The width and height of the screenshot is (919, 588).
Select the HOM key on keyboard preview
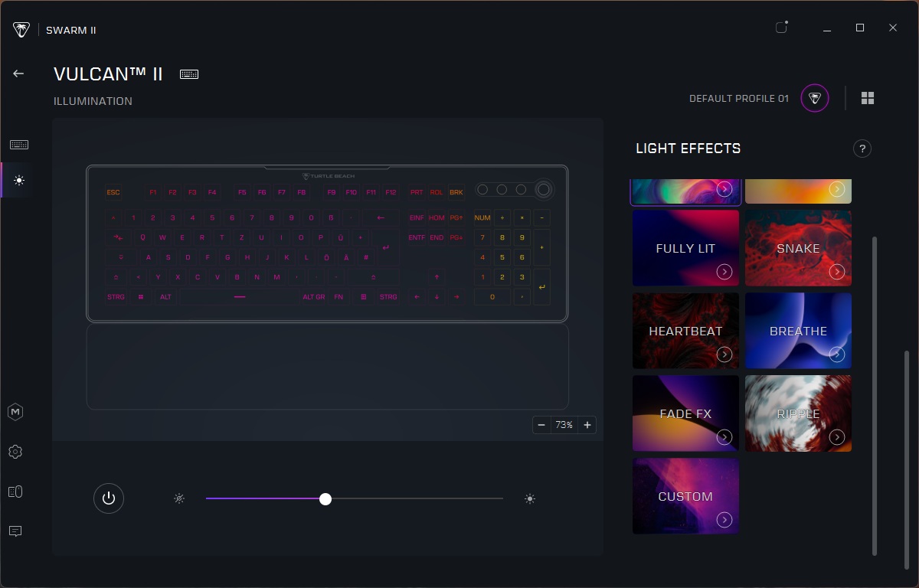click(437, 217)
